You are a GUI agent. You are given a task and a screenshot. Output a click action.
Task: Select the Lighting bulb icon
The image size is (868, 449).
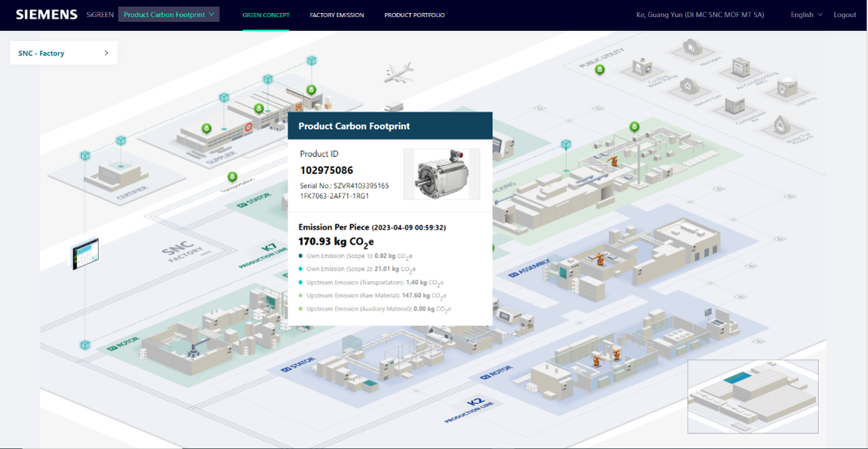(x=786, y=88)
